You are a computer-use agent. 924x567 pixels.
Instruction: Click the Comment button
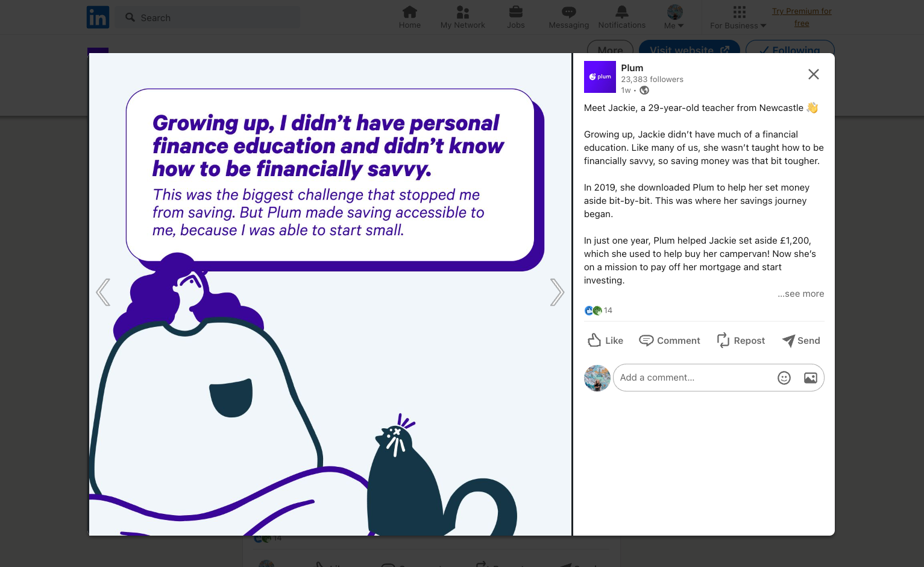click(670, 341)
